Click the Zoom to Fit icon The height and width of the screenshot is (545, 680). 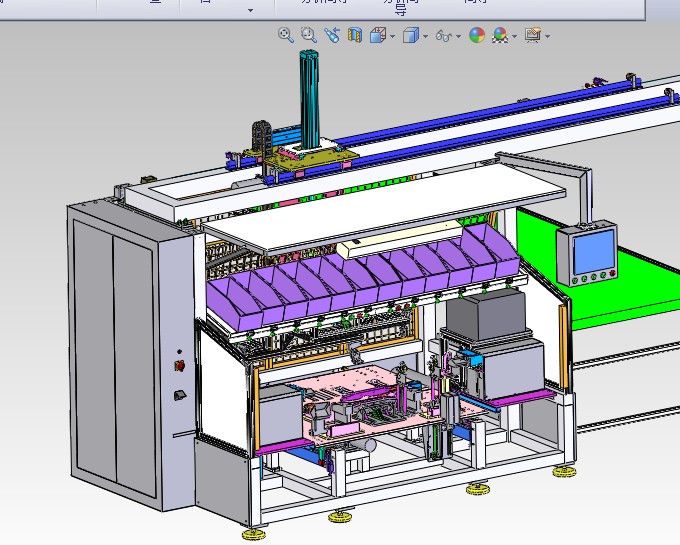[x=285, y=35]
